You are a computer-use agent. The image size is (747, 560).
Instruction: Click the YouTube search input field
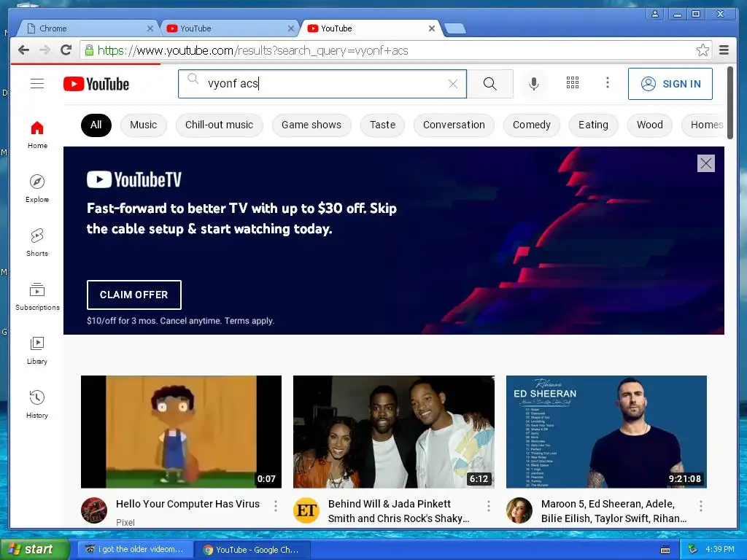tap(324, 84)
